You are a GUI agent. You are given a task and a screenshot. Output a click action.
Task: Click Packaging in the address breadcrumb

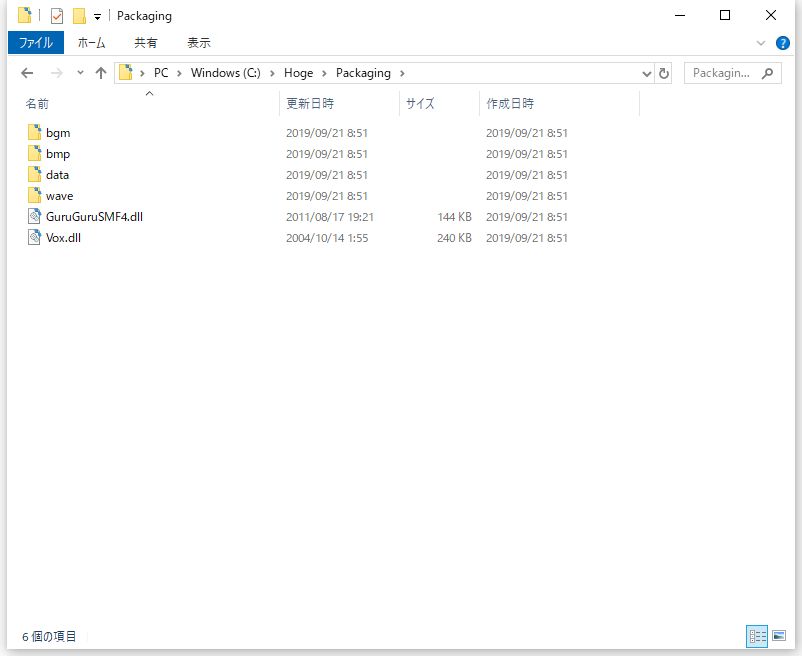coord(363,73)
